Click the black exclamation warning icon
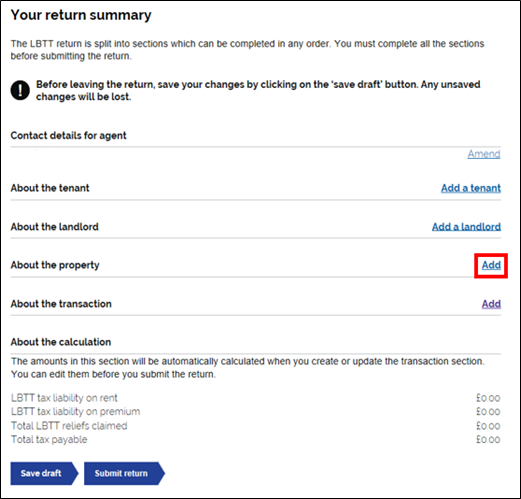The height and width of the screenshot is (499, 521). [20, 90]
